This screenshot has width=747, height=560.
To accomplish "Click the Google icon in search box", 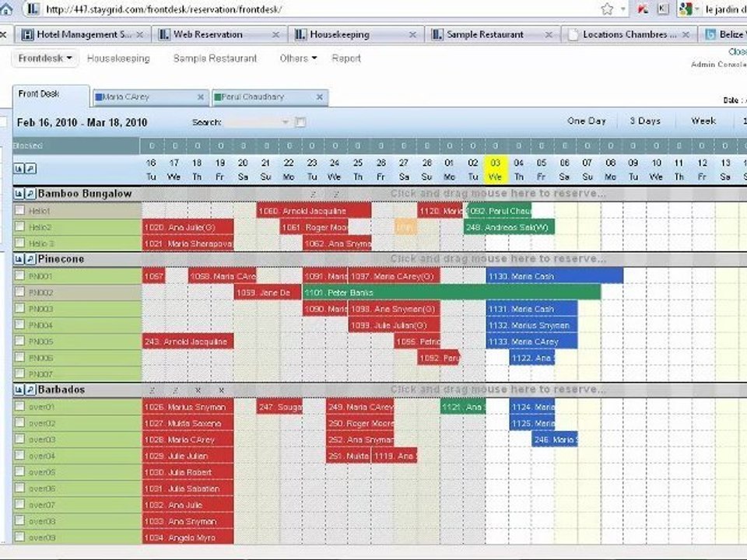I will (685, 9).
